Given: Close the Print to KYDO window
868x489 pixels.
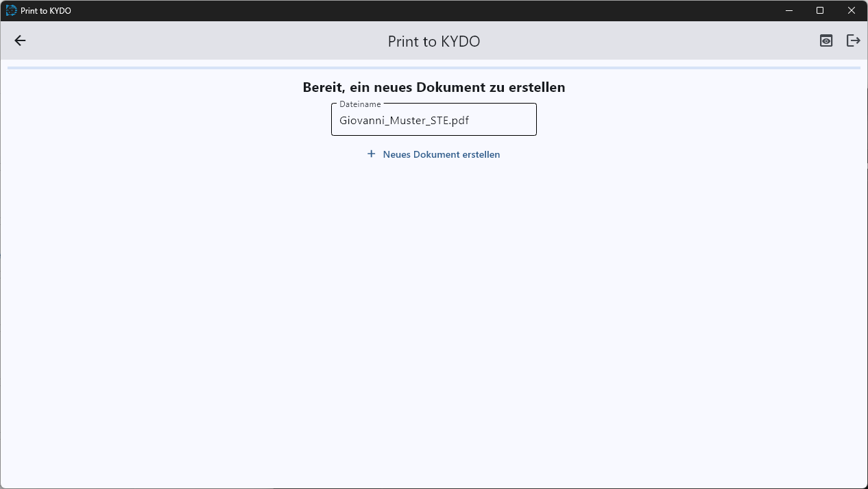Looking at the screenshot, I should click(852, 10).
